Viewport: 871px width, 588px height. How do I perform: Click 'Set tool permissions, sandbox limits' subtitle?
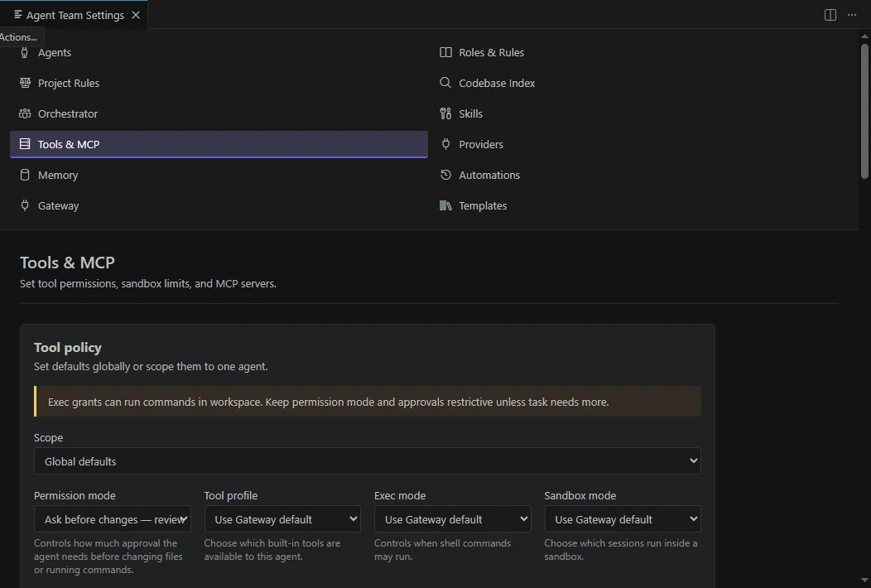point(147,283)
